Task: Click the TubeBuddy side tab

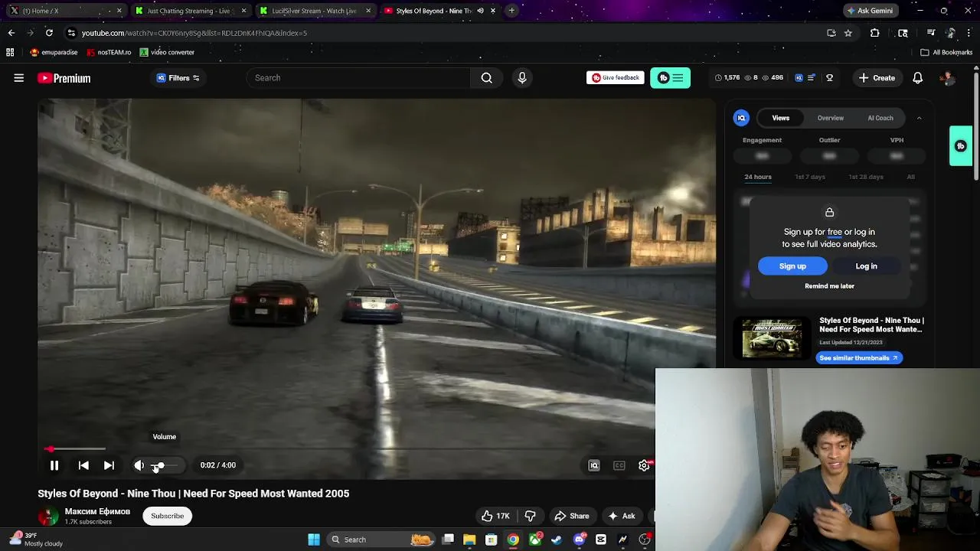Action: pos(961,145)
